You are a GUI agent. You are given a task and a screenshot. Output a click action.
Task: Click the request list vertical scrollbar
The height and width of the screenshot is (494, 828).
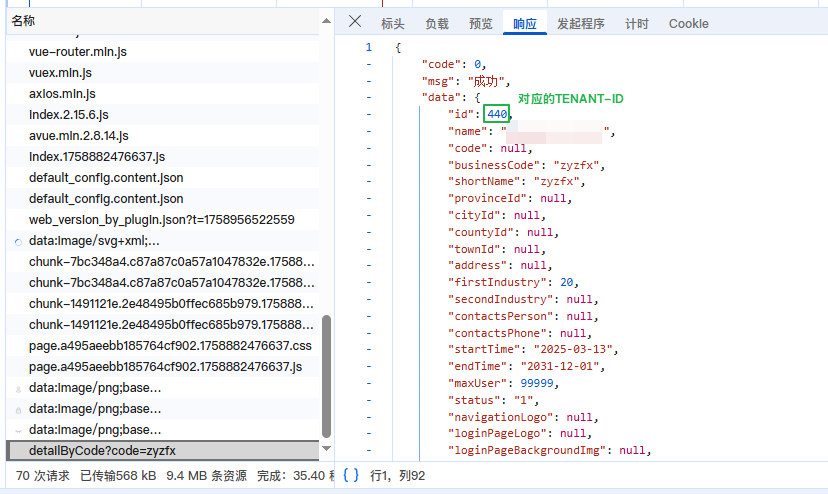tap(326, 375)
